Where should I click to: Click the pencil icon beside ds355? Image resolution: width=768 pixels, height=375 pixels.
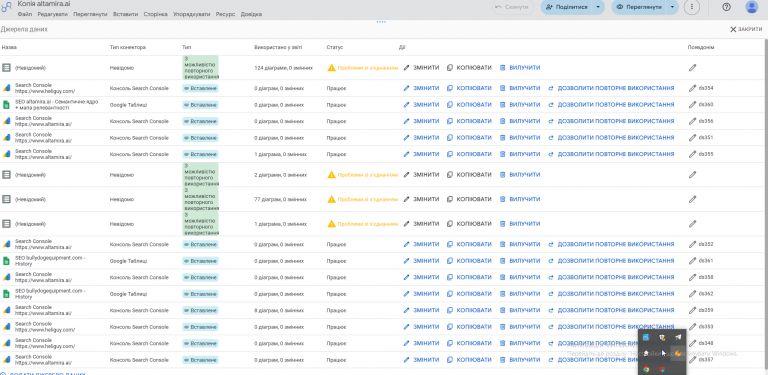coord(692,154)
